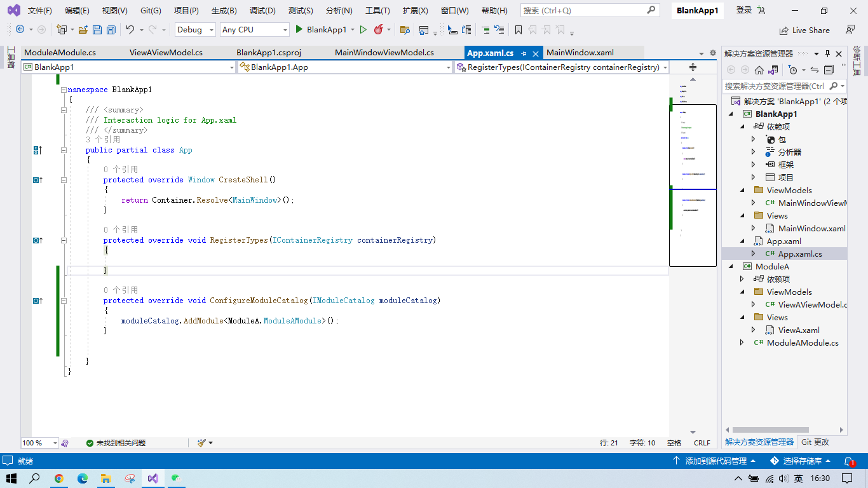Click 登录 to sign in
Viewport: 868px width, 488px height.
pos(744,10)
